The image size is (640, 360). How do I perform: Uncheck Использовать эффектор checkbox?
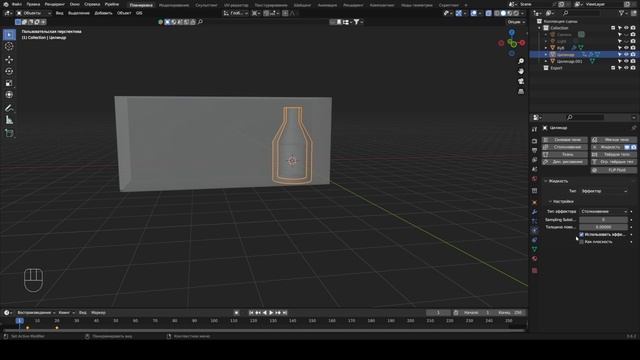(x=581, y=234)
